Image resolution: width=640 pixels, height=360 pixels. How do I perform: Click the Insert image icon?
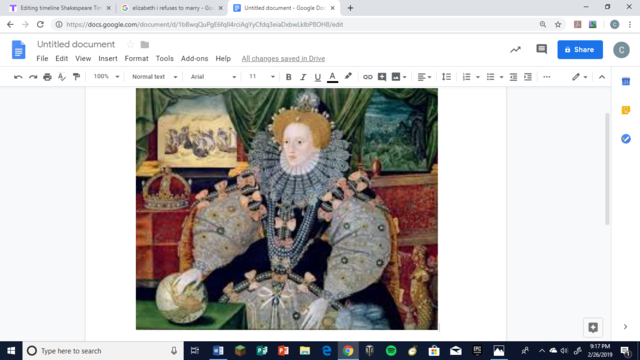(396, 77)
